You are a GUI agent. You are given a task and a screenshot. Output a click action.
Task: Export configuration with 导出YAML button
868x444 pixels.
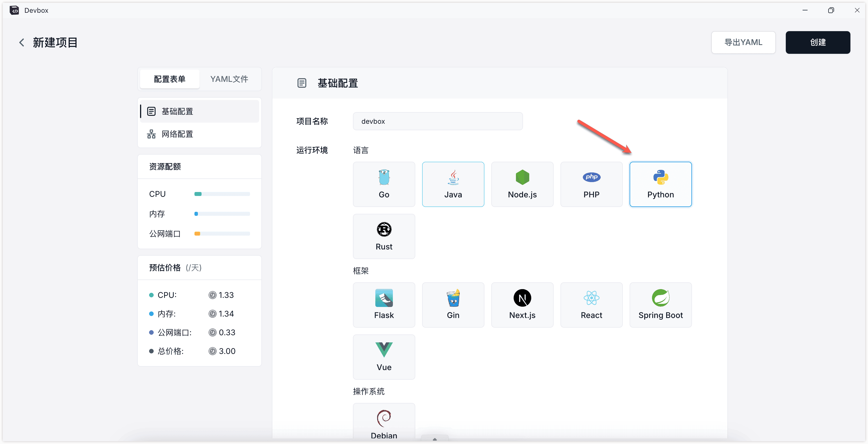[x=743, y=42]
